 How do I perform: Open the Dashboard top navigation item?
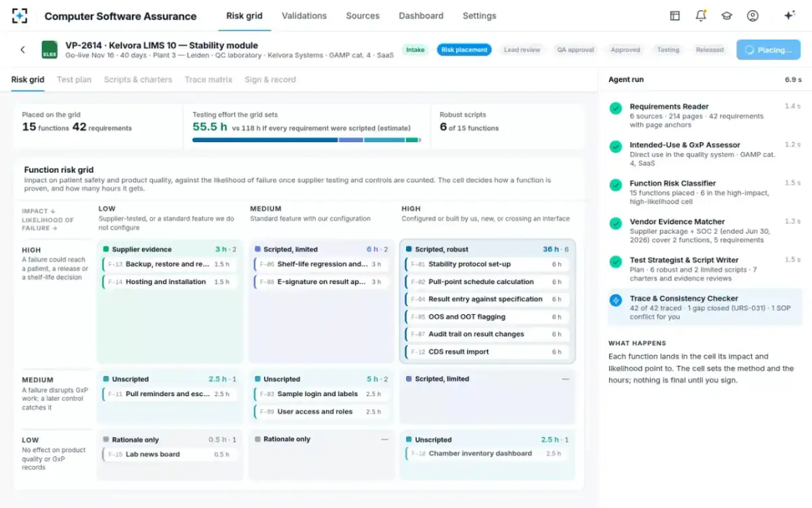421,16
